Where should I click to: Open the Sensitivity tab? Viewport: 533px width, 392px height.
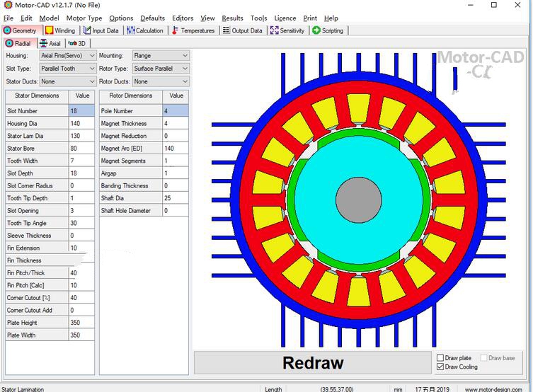coord(287,30)
